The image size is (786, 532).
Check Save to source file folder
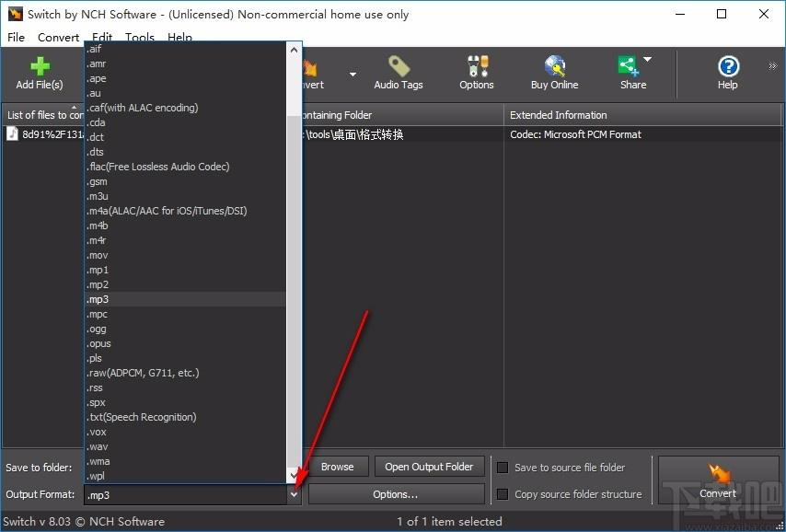(503, 468)
